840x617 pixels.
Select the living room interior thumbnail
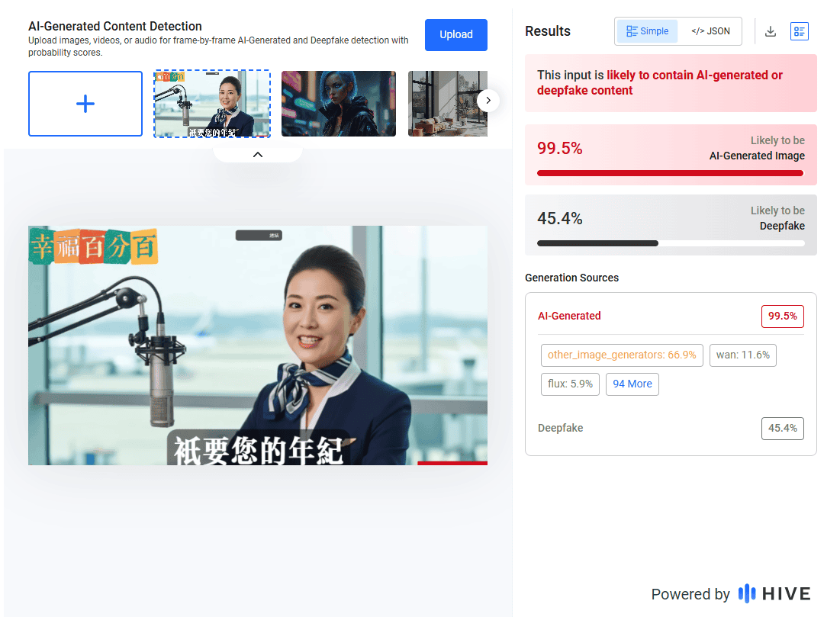click(447, 104)
